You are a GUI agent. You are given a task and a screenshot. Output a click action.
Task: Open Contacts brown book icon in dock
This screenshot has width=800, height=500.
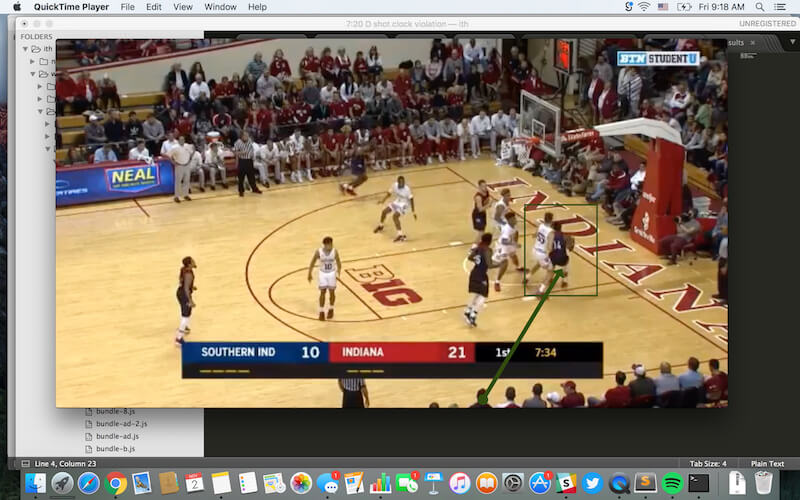(x=168, y=483)
